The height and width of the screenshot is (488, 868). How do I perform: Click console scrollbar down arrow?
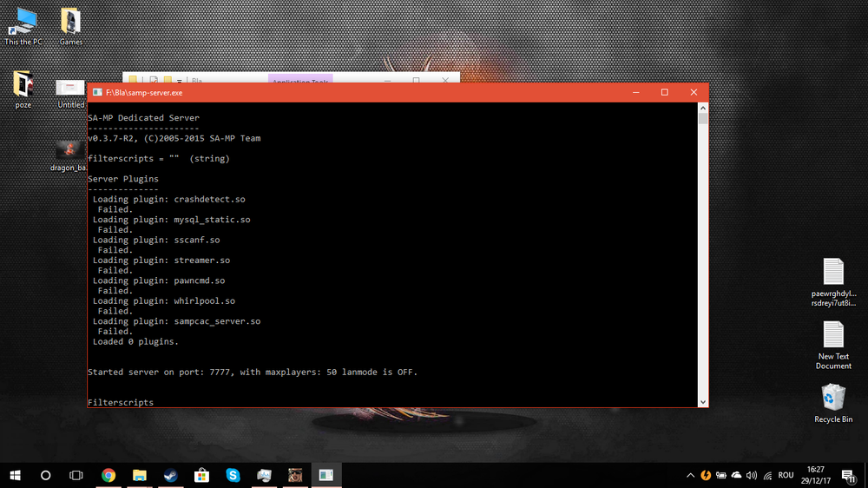tap(703, 402)
